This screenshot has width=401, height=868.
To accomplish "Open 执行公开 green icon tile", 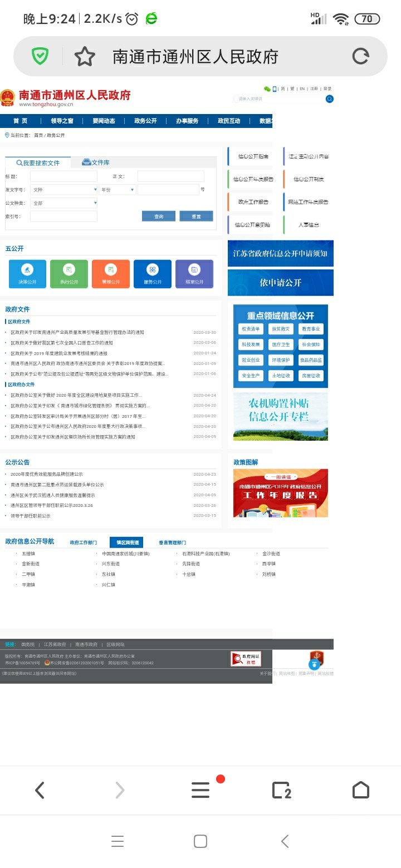I will [69, 274].
